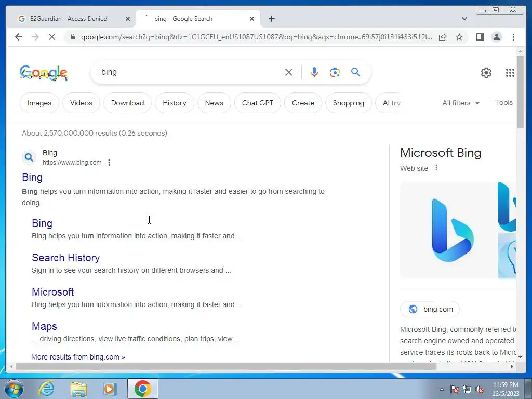The height and width of the screenshot is (399, 532).
Task: Open the Search History sitelink
Action: pos(66,258)
